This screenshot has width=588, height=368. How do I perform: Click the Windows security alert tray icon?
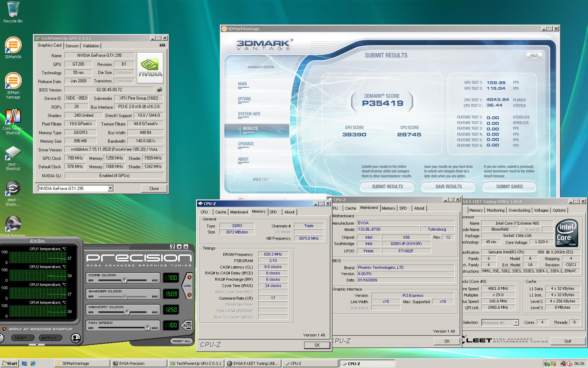pos(553,363)
